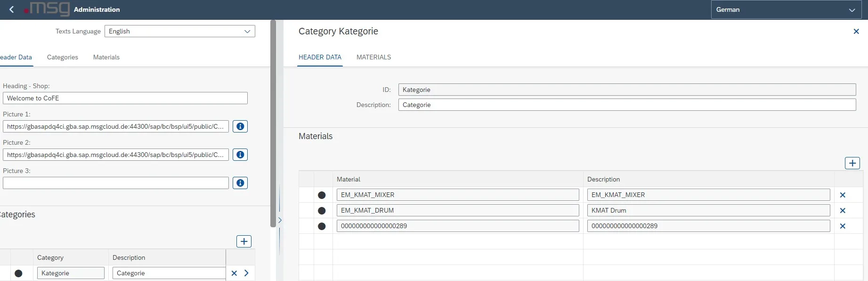Open info for Picture 2 field

(240, 155)
